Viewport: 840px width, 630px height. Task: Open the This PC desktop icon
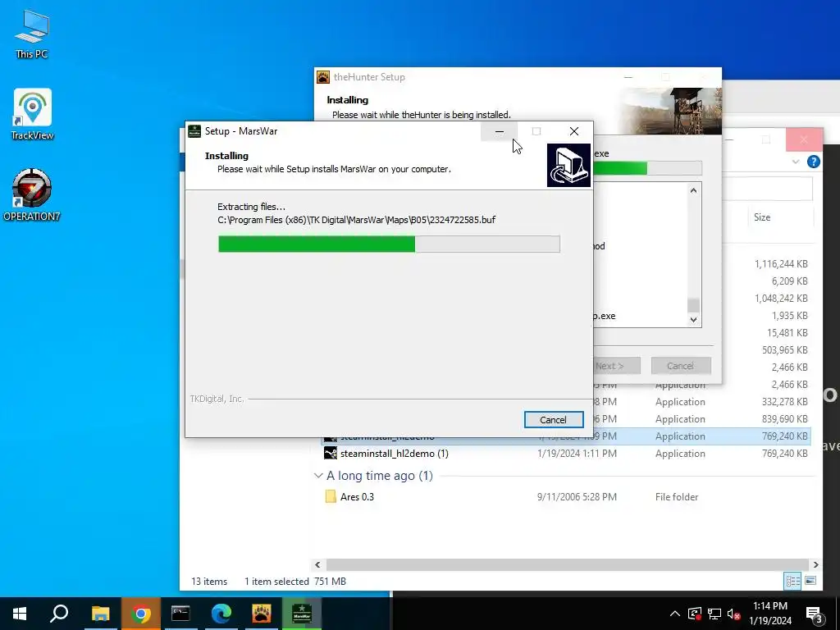pos(32,33)
